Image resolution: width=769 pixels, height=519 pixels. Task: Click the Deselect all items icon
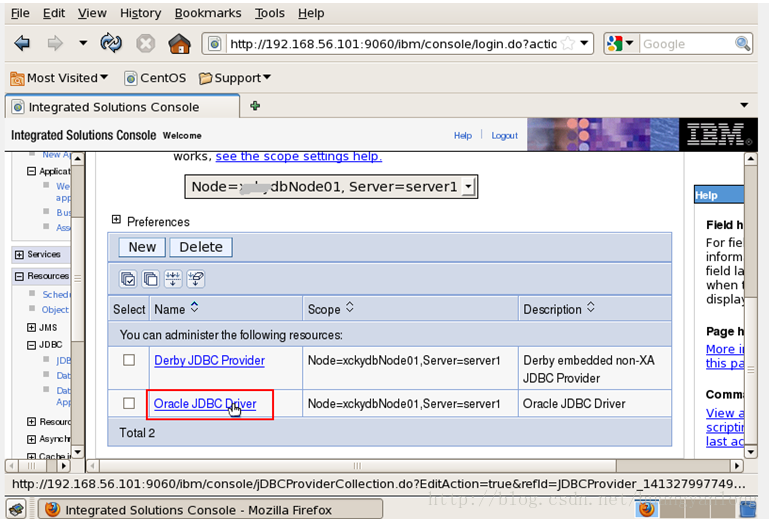click(151, 279)
